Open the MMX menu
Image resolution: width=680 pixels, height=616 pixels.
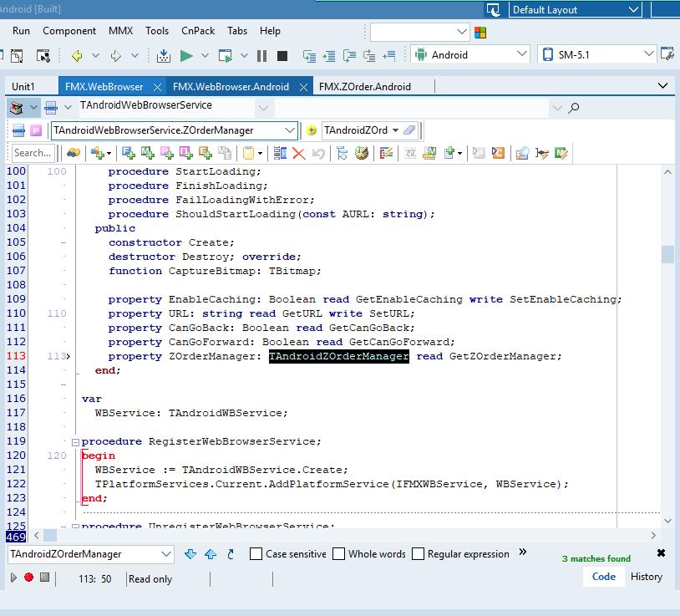pos(120,31)
